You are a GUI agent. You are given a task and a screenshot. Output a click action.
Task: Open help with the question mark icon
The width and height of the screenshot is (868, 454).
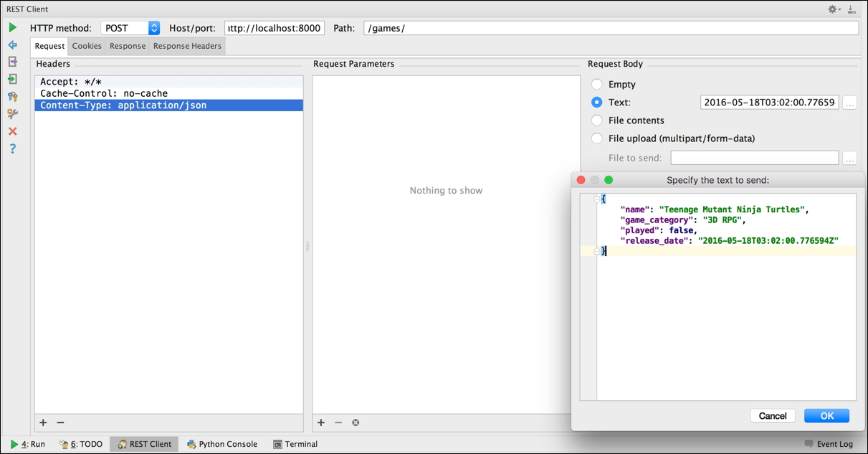(x=12, y=148)
